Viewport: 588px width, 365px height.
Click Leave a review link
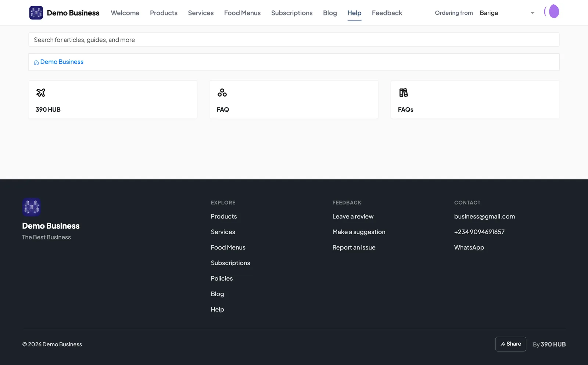click(353, 217)
